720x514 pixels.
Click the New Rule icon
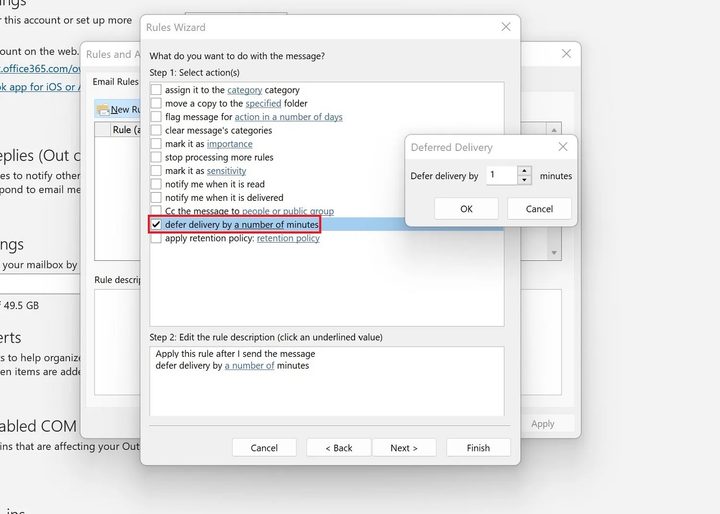[x=102, y=109]
